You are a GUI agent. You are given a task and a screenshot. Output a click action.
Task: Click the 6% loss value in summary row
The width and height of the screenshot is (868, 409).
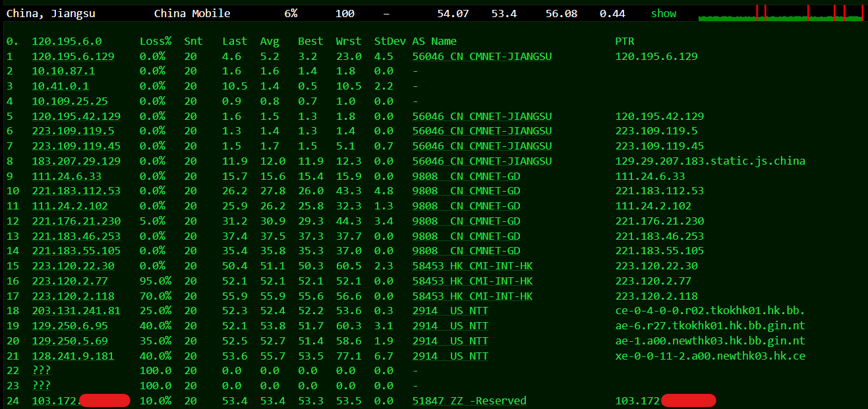[x=291, y=13]
